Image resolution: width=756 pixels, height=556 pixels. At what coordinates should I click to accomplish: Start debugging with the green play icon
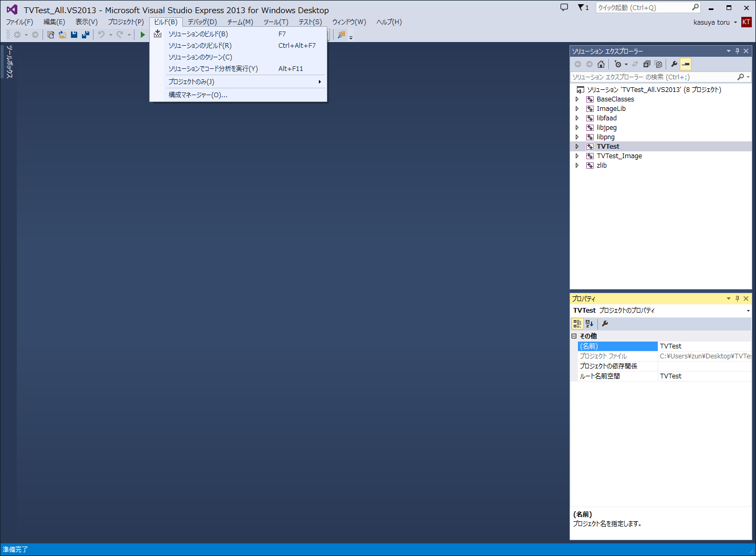142,35
